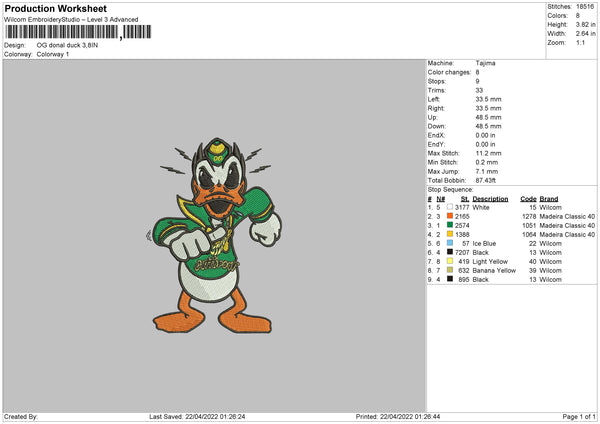Image resolution: width=600 pixels, height=424 pixels.
Task: Click 'Madeira Classic 40' brand for code 1278
Action: point(567,217)
